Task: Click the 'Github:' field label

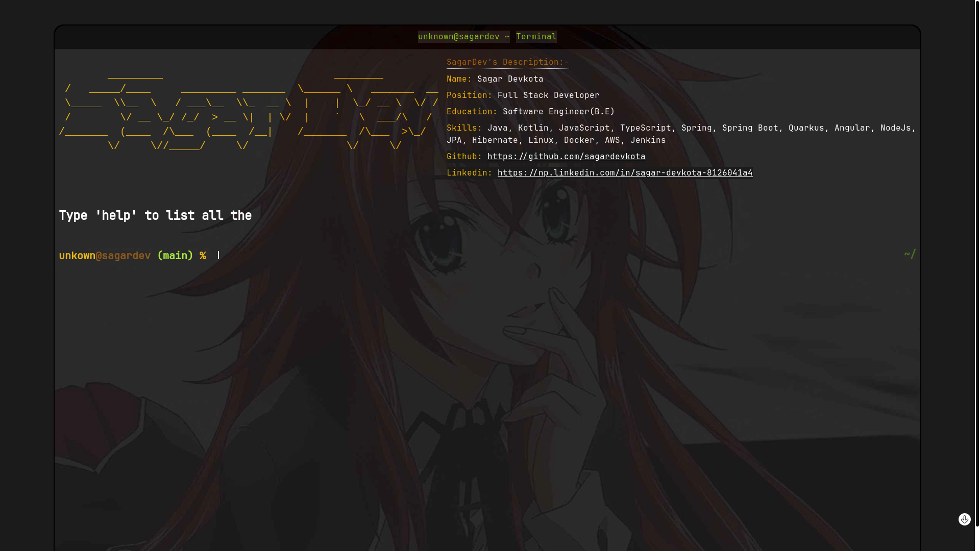Action: coord(464,157)
